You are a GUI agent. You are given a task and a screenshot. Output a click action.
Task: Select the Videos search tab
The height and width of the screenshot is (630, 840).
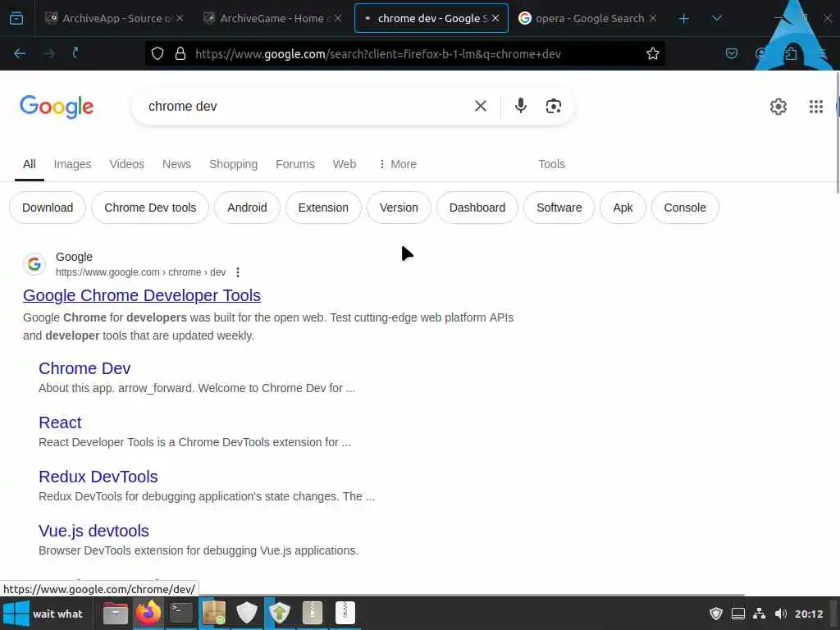[127, 164]
